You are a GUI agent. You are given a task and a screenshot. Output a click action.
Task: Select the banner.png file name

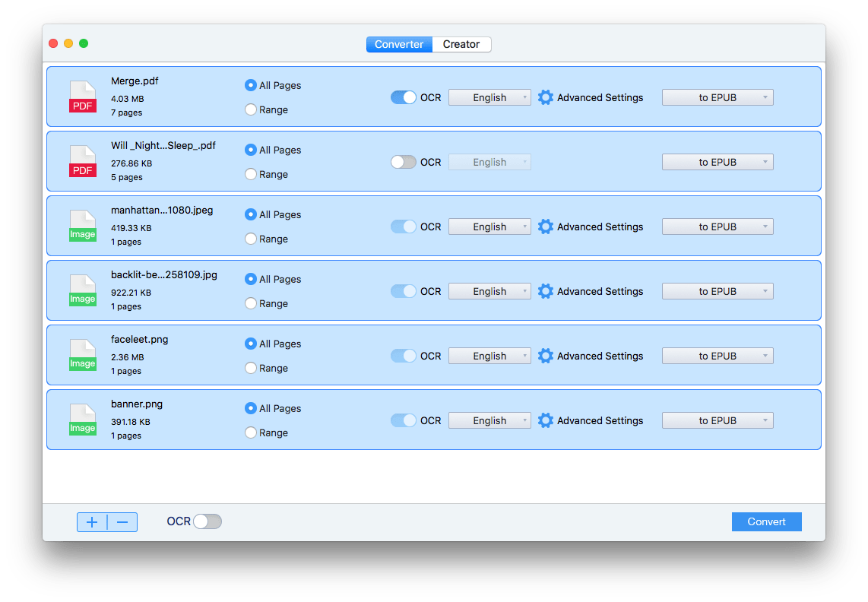click(137, 404)
